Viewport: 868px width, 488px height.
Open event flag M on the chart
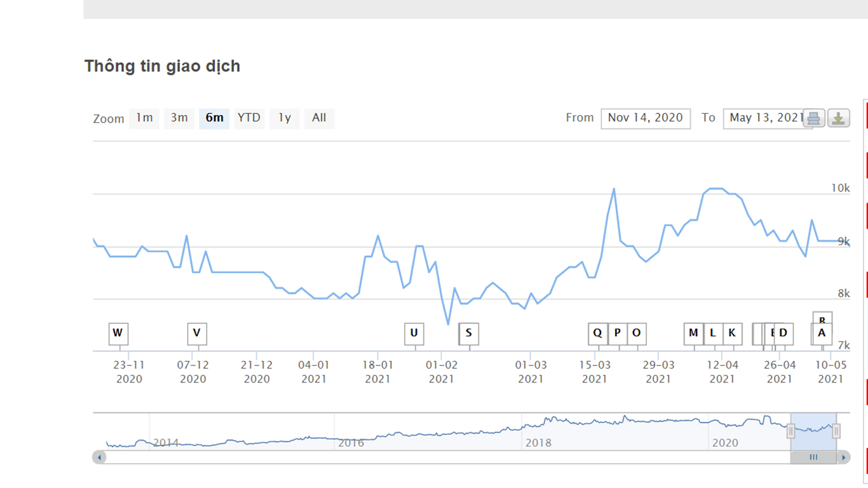693,333
